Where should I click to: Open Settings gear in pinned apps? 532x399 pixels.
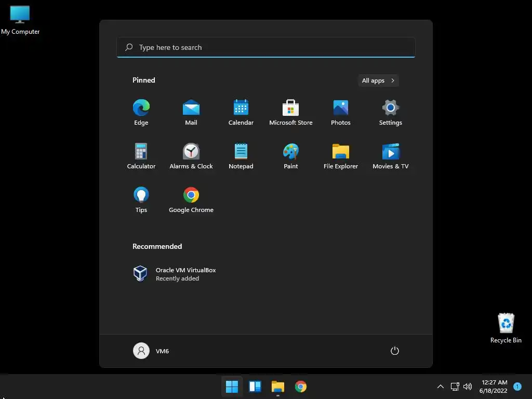391,112
